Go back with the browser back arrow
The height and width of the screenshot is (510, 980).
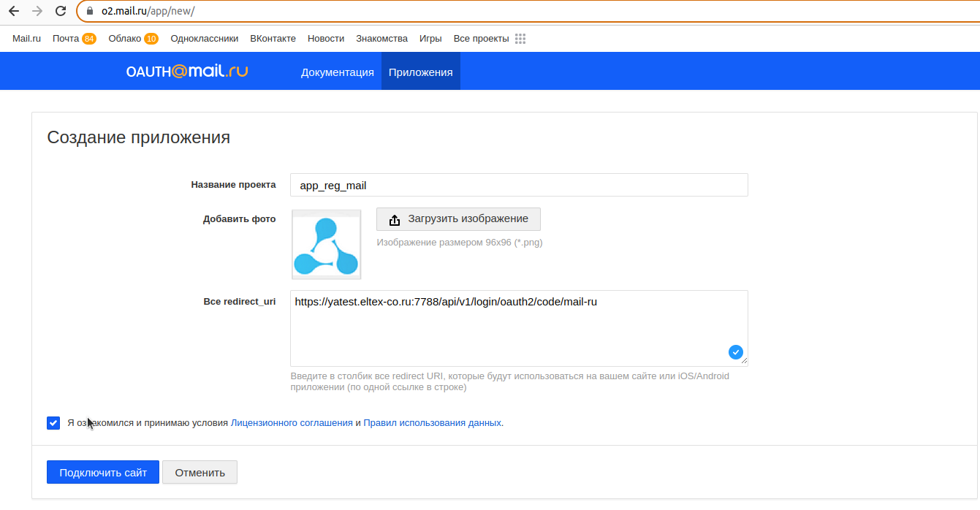[14, 11]
